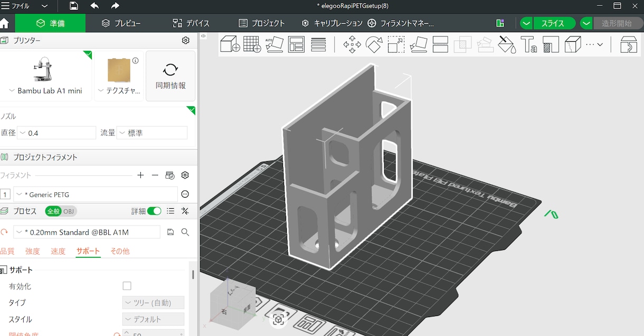Screen dimensions: 644x336
Task: Run Auto orient on the model
Action: (274, 44)
